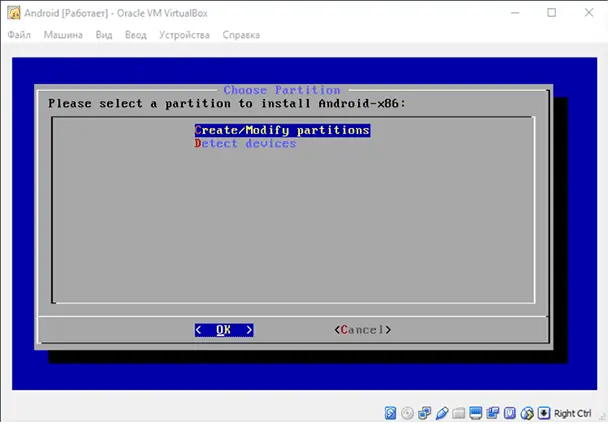Click the Cancel button in the installer

point(363,330)
